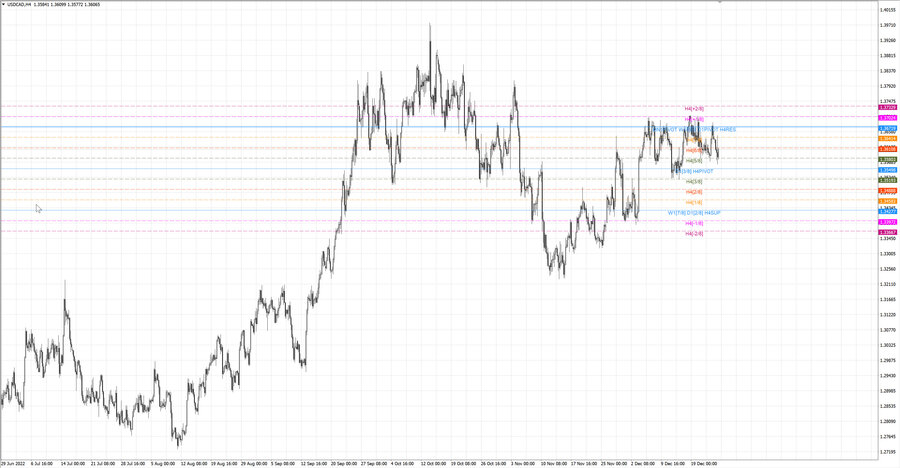Click the 1.28985 price axis value

[x=888, y=391]
